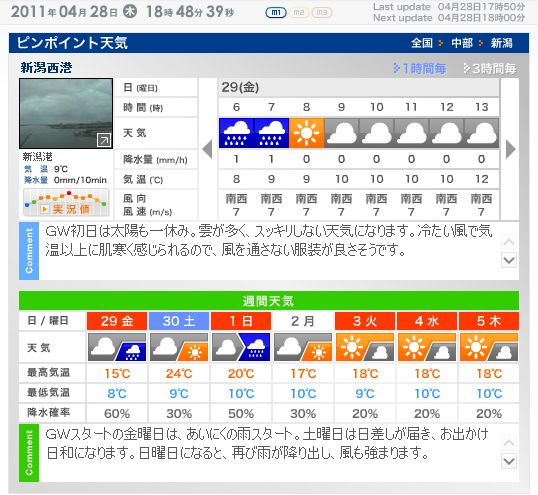Click the Next update timestamp text

pos(449,18)
